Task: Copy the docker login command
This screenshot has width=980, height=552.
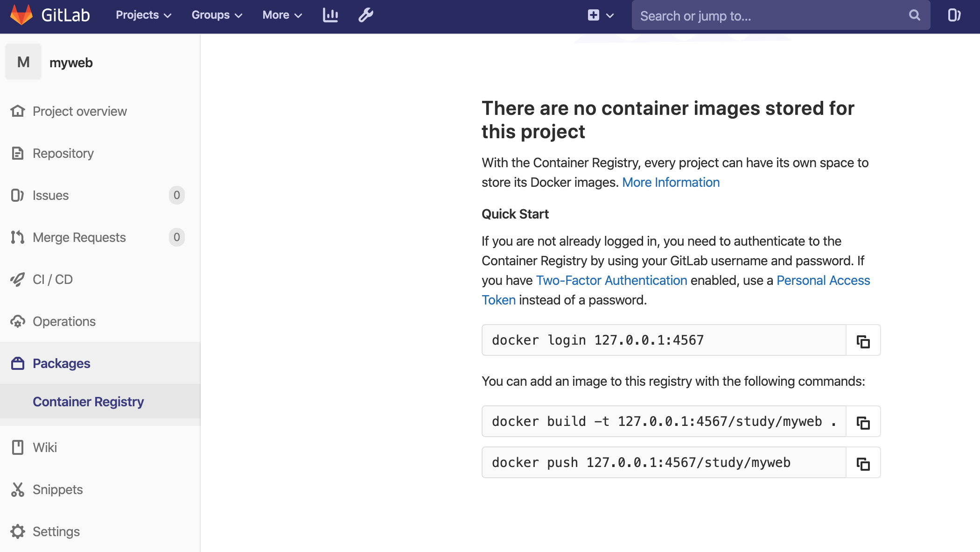Action: 863,341
